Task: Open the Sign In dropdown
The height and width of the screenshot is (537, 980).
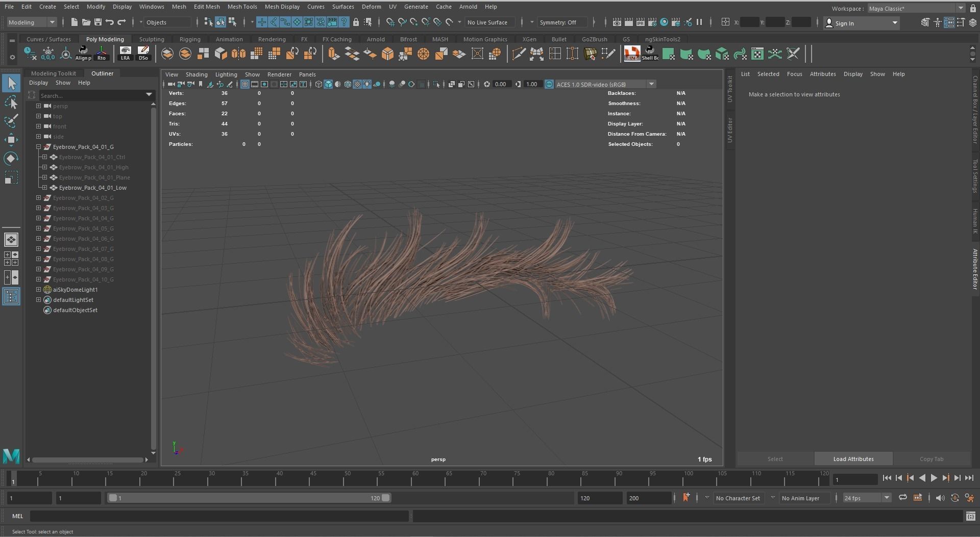Action: pos(862,23)
